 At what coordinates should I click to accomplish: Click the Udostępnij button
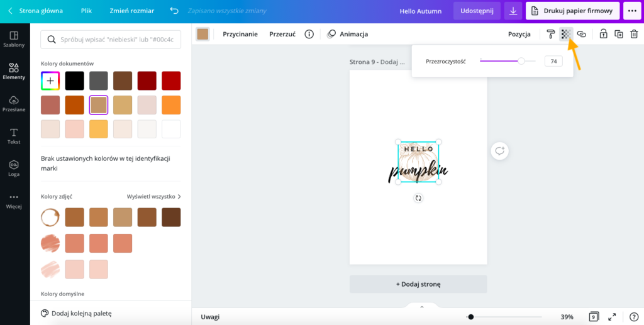[x=477, y=11]
